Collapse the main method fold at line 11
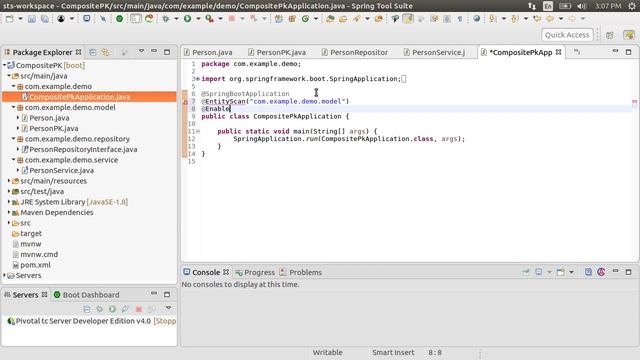Screen dimensions: 640x360 pos(198,131)
